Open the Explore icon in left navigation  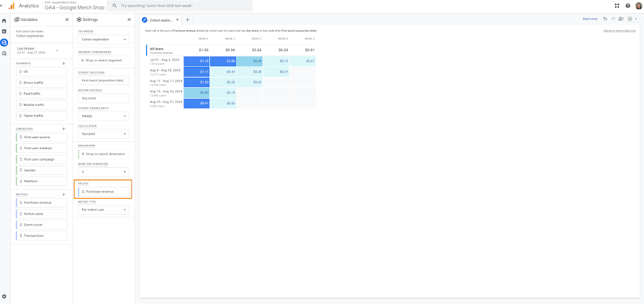4,43
